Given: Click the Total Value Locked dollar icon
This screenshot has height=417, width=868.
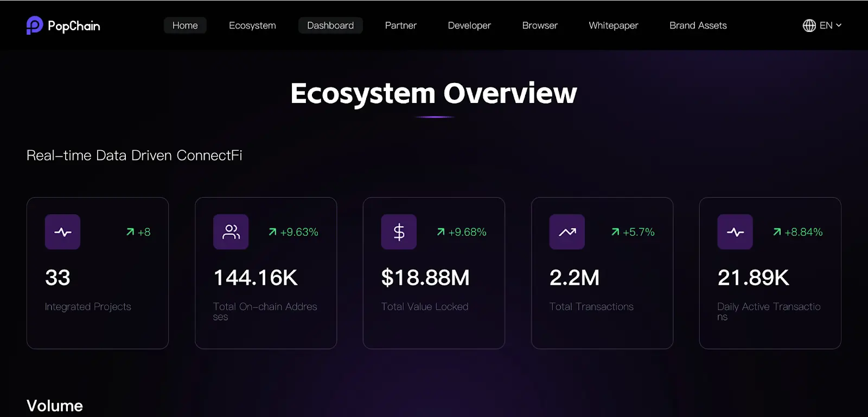Looking at the screenshot, I should [x=399, y=232].
